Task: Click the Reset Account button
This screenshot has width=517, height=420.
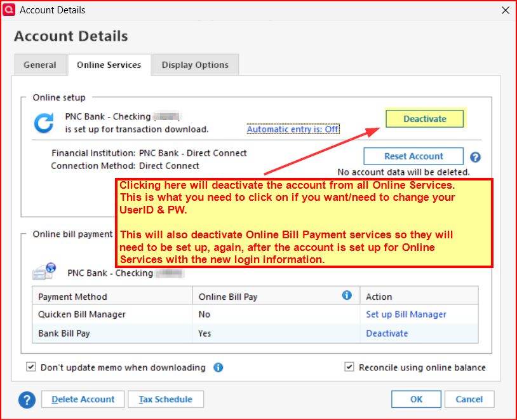Action: tap(413, 156)
